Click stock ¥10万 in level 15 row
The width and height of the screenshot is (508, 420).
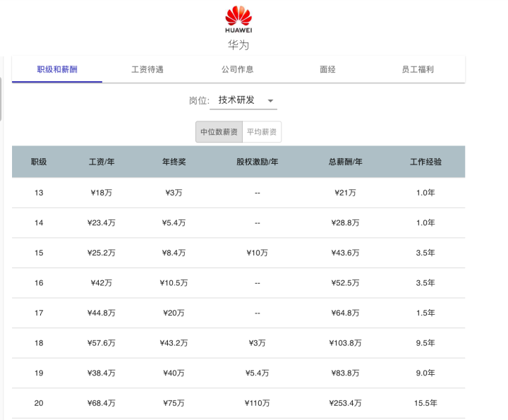(x=258, y=253)
